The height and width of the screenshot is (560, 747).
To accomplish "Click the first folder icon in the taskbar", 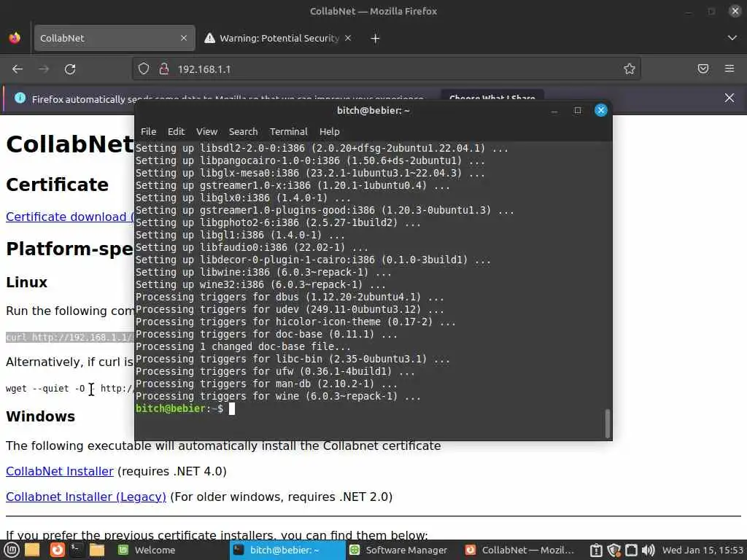I will click(x=32, y=550).
